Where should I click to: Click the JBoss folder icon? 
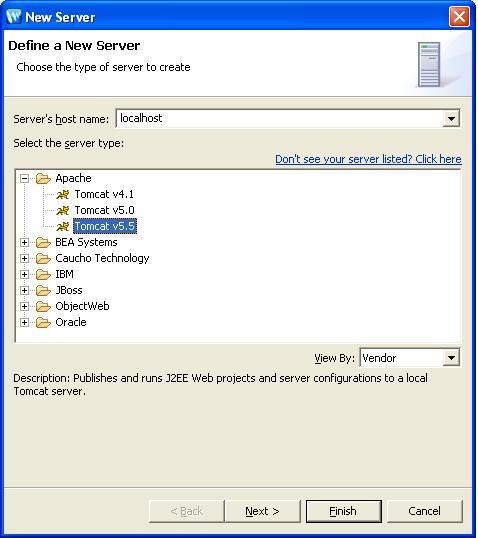(x=43, y=291)
